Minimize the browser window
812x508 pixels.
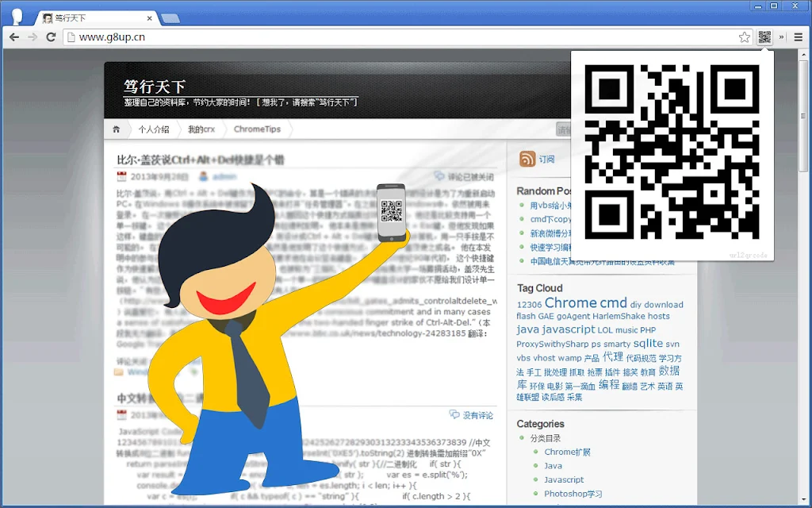(759, 6)
